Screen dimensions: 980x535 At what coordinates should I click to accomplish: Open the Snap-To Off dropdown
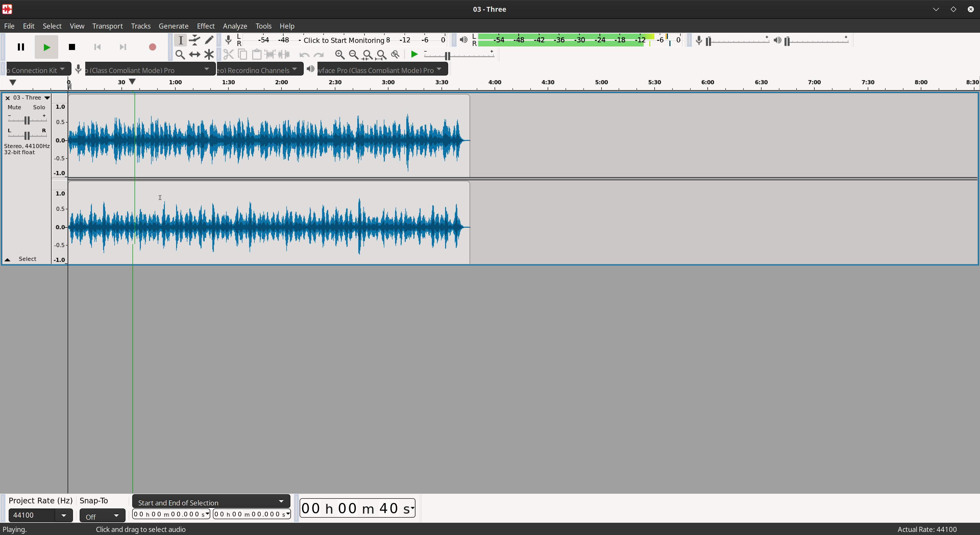tap(102, 516)
